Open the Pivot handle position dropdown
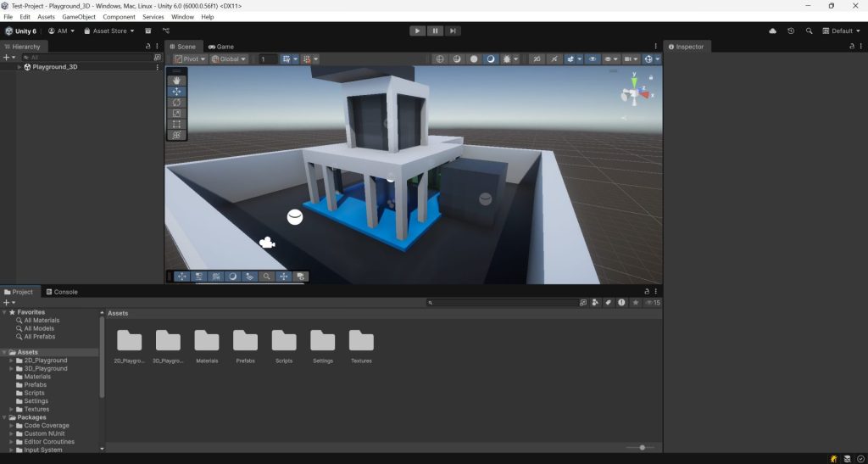868x464 pixels. [190, 59]
